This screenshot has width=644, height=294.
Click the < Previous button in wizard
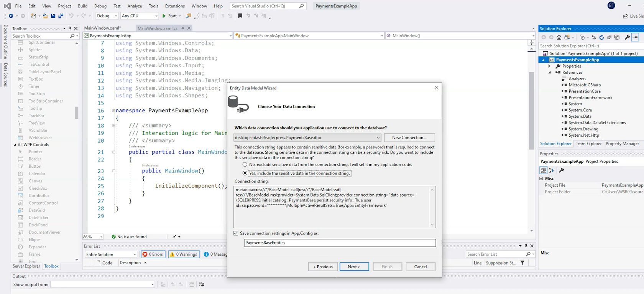323,267
